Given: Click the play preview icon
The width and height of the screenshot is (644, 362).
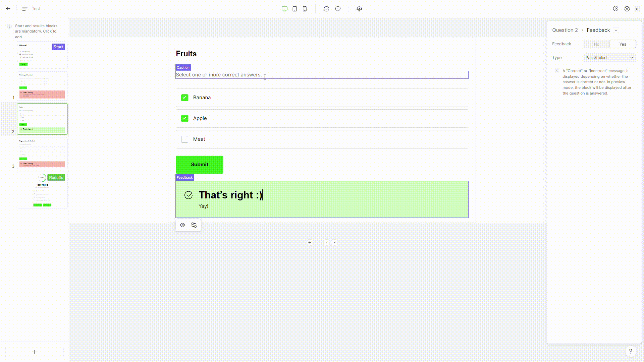Looking at the screenshot, I should (615, 9).
